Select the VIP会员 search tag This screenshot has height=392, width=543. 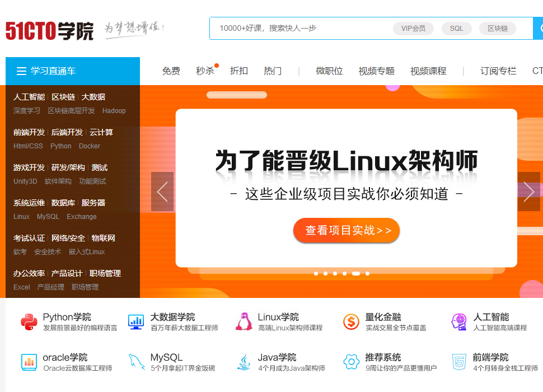click(413, 28)
